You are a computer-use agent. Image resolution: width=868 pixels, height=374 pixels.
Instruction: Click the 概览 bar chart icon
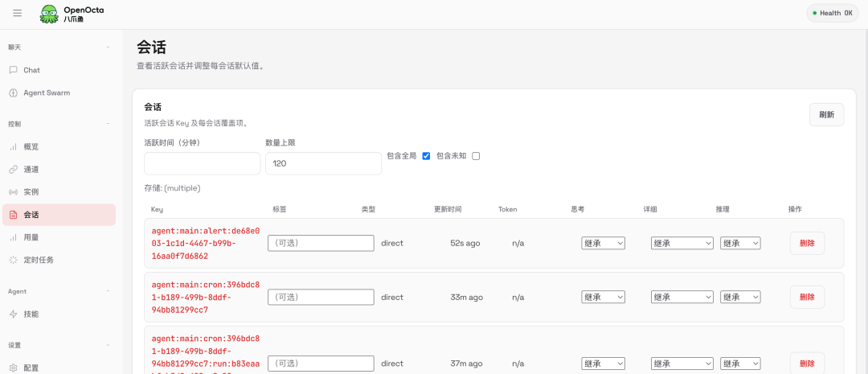(x=14, y=147)
